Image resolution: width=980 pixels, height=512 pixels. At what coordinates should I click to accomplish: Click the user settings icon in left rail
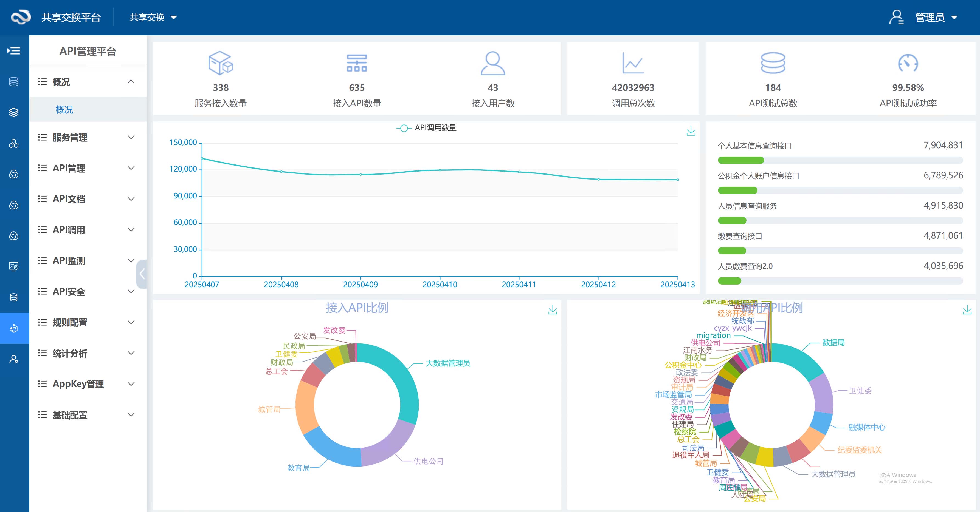(14, 359)
